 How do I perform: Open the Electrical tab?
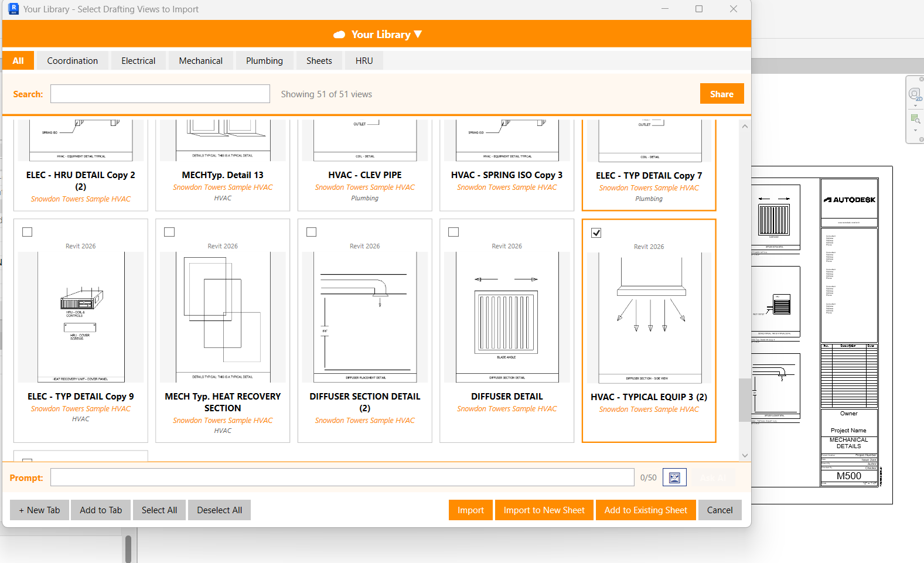click(138, 60)
